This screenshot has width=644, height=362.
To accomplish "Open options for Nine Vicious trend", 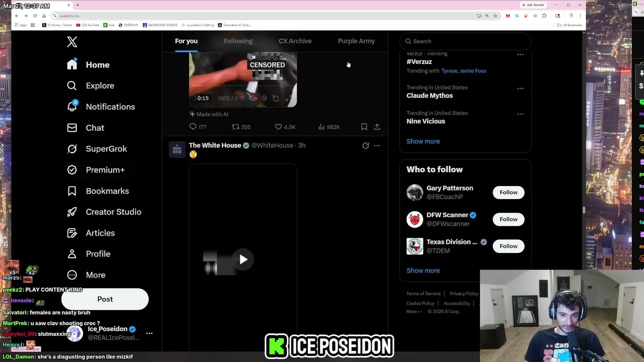I will [520, 114].
